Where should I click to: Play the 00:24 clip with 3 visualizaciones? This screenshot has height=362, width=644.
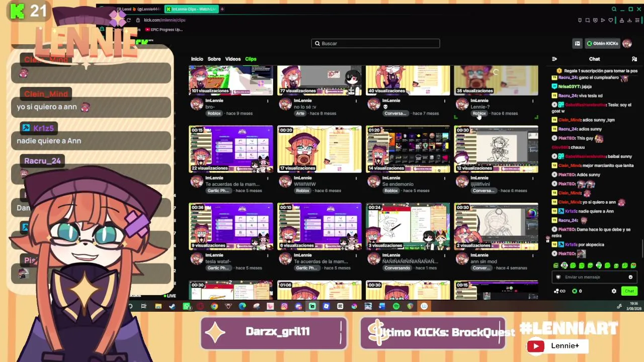[408, 227]
